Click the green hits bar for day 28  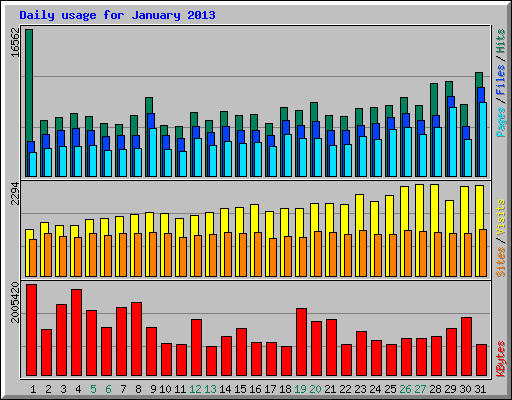tap(434, 99)
